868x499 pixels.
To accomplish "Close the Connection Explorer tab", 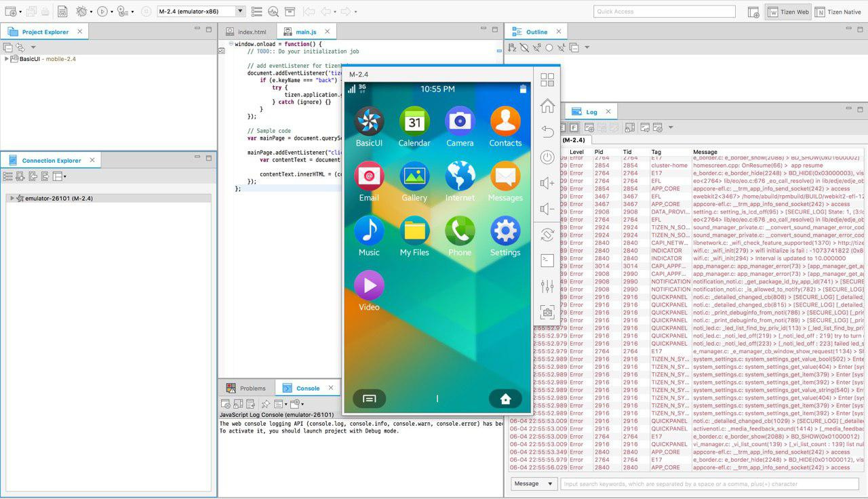I will (93, 160).
